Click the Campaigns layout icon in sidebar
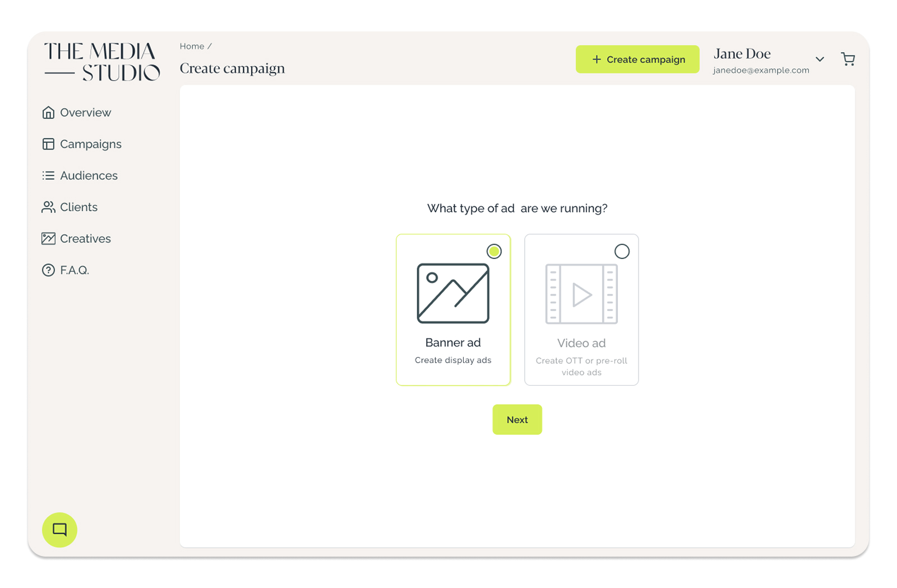The height and width of the screenshot is (588, 897). point(48,144)
